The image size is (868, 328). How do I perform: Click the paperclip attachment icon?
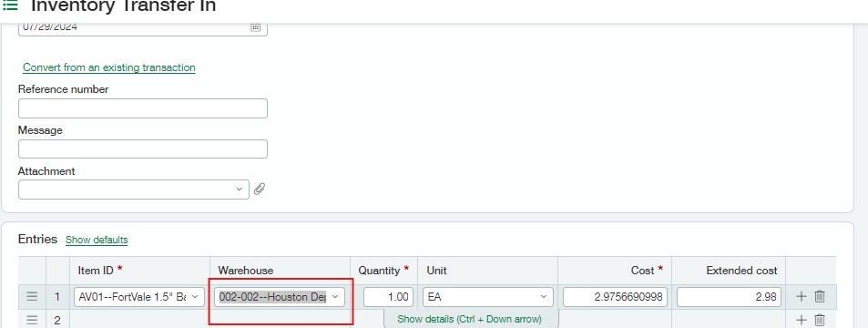click(x=259, y=190)
